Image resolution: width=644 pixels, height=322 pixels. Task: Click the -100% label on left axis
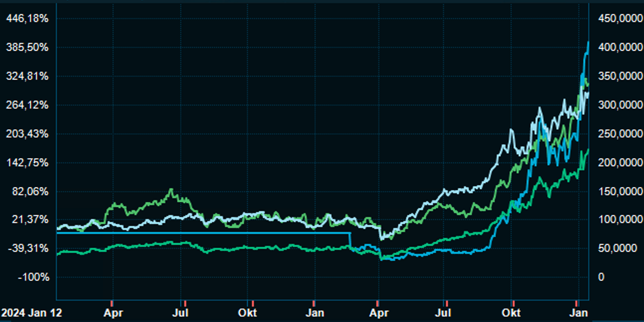pyautogui.click(x=33, y=277)
